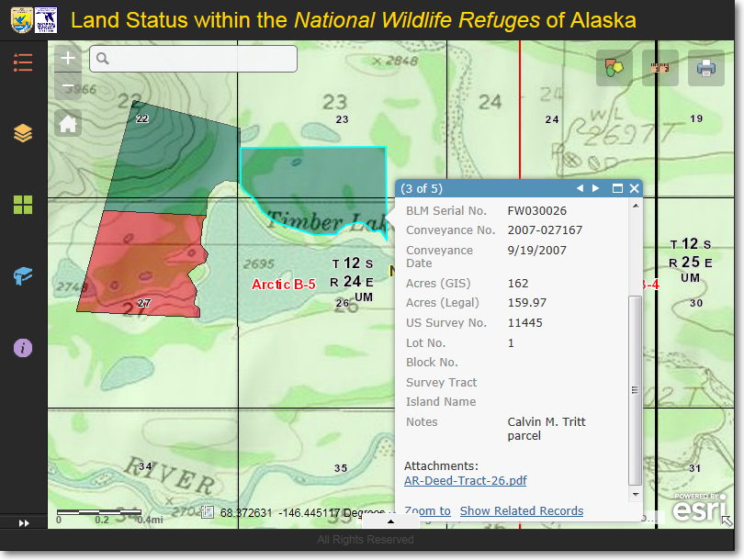This screenshot has height=560, width=744.
Task: Show next feature in popup
Action: click(596, 188)
